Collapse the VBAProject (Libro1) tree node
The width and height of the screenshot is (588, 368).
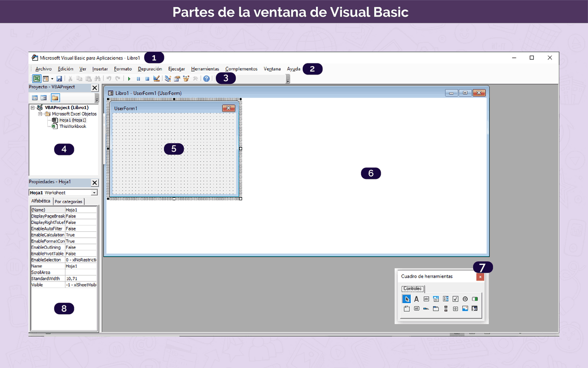[x=33, y=107]
